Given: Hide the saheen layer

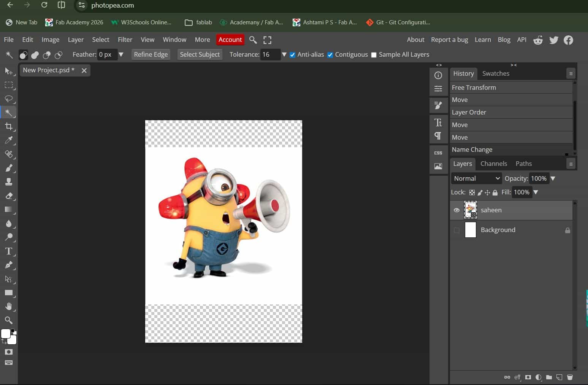Looking at the screenshot, I should 456,210.
